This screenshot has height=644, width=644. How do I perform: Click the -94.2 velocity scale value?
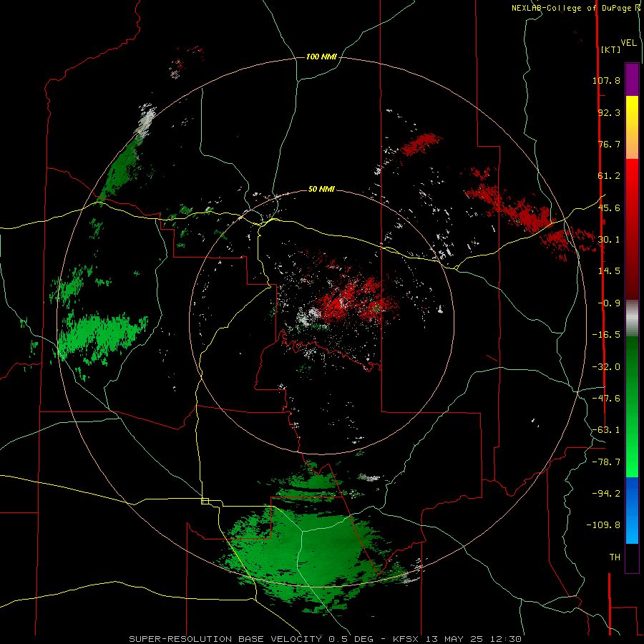(x=606, y=493)
